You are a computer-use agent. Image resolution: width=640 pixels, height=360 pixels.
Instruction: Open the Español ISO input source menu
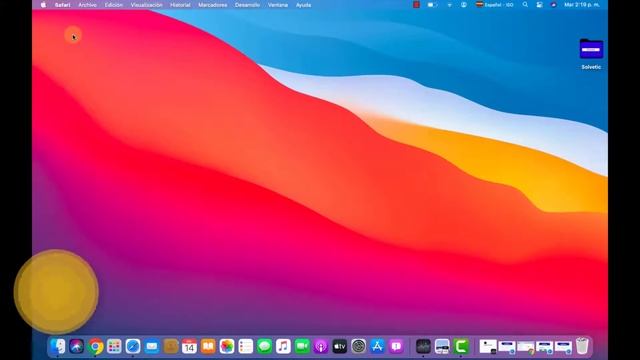point(494,5)
